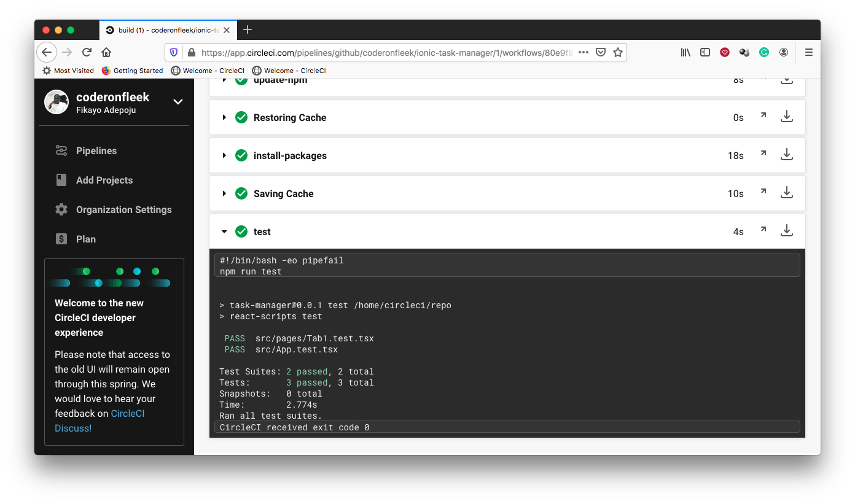Click the Firefox reload page icon
The image size is (855, 504).
coord(87,52)
